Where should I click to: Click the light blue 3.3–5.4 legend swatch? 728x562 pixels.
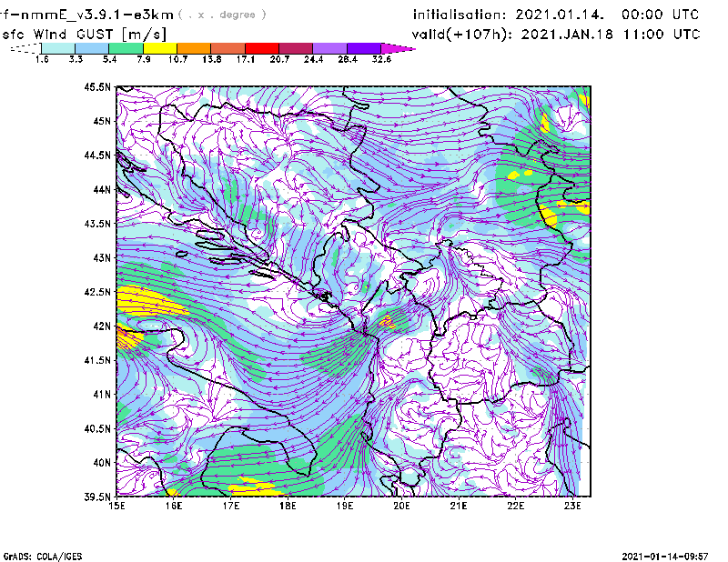click(92, 48)
